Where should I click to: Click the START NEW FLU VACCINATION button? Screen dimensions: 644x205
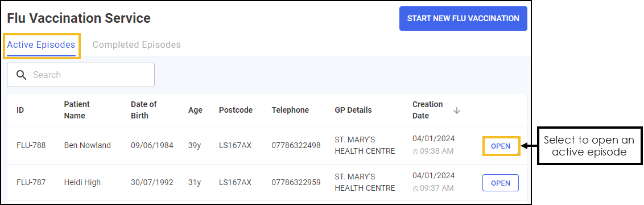coord(463,18)
